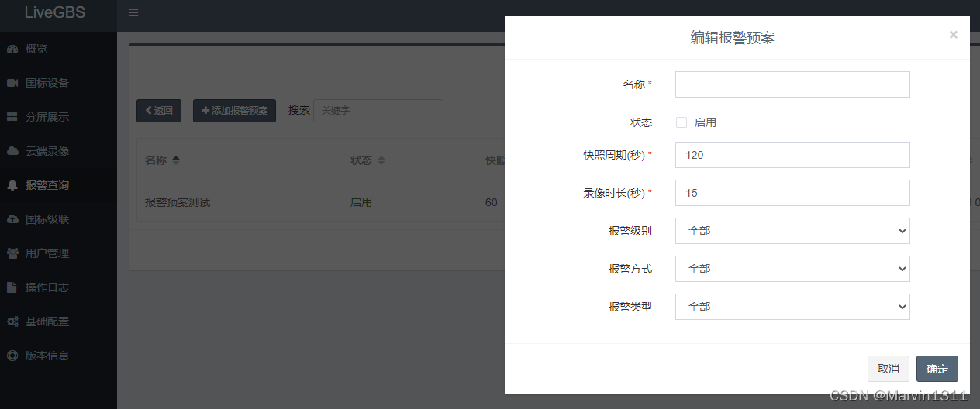980x409 pixels.
Task: Open 操作日志 menu item
Action: 58,287
